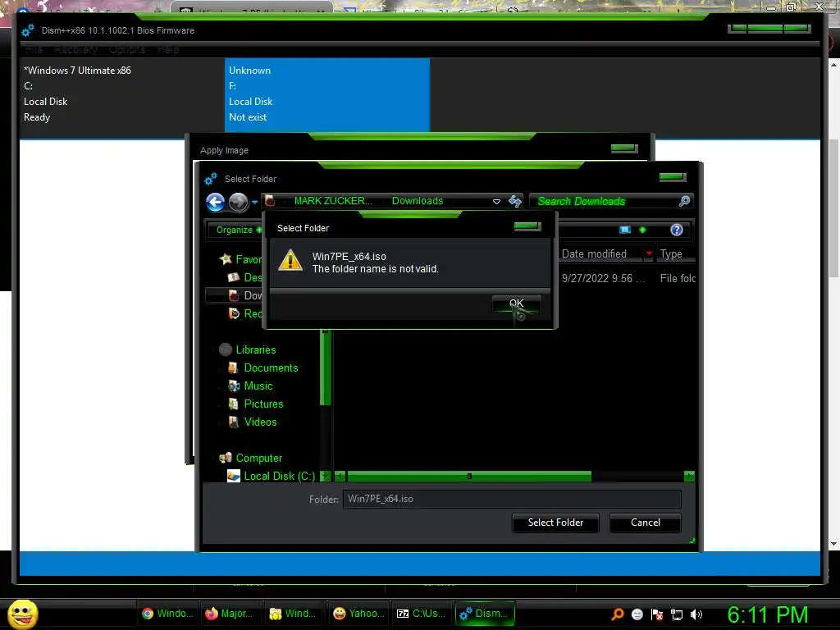Select the Windows 7 Ultimate x86 image tile
840x630 pixels.
(122, 94)
